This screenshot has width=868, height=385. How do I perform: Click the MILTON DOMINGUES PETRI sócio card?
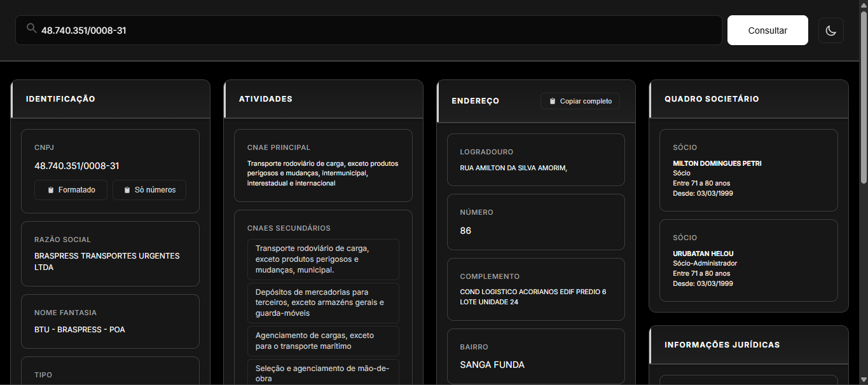click(748, 170)
